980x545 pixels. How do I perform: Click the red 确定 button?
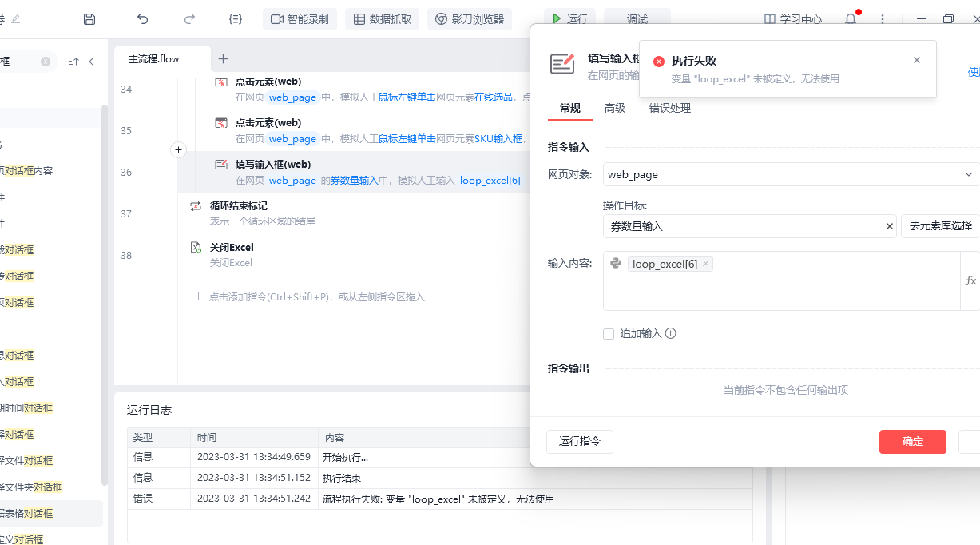(912, 442)
